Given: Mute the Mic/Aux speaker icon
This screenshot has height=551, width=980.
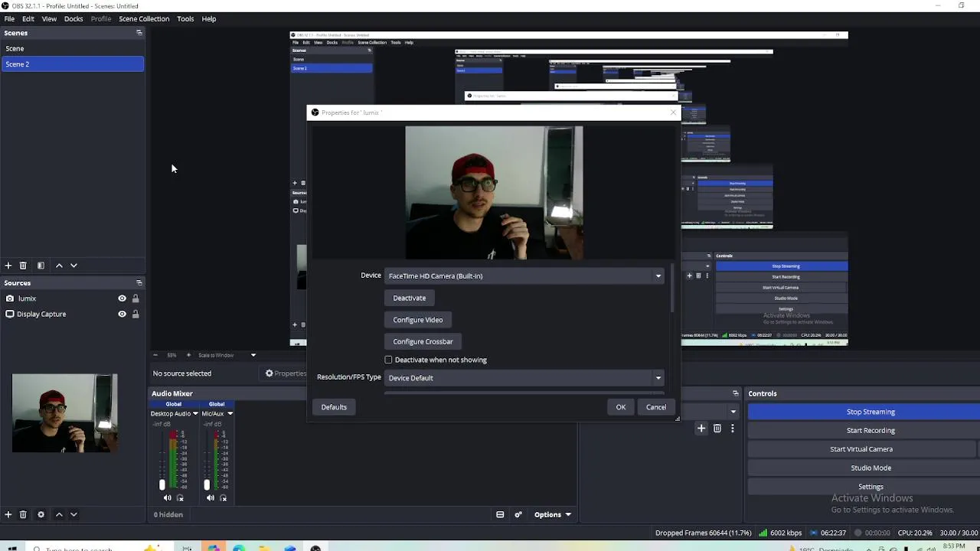Looking at the screenshot, I should click(x=210, y=498).
